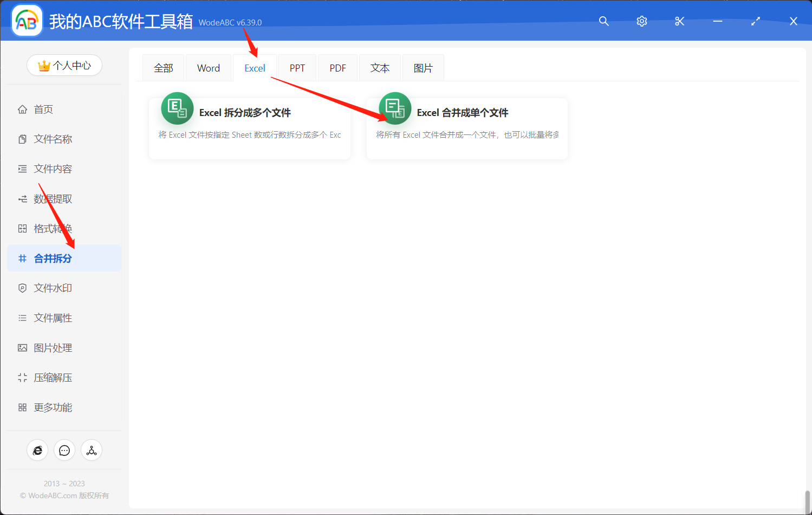
Task: Open settings via the gear icon
Action: [x=641, y=21]
